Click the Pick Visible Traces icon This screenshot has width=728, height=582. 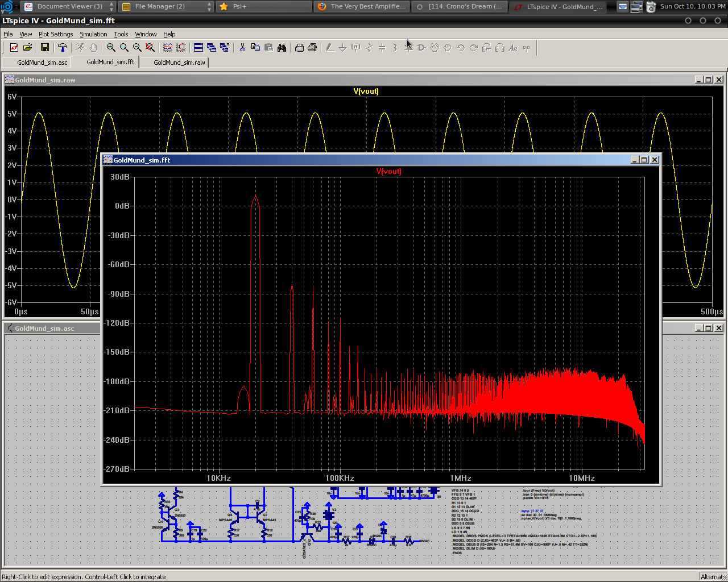[x=168, y=48]
